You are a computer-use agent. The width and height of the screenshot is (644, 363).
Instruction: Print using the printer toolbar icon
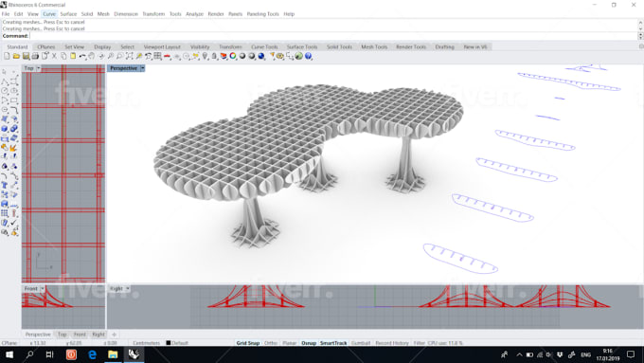pyautogui.click(x=35, y=56)
